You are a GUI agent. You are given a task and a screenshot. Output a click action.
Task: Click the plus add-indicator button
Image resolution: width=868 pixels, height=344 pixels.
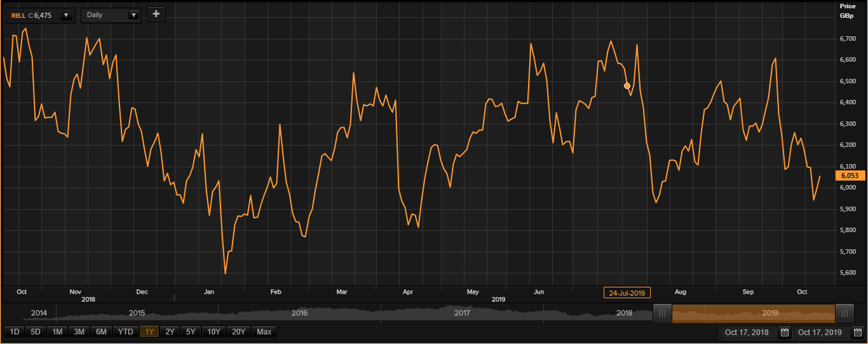point(156,14)
